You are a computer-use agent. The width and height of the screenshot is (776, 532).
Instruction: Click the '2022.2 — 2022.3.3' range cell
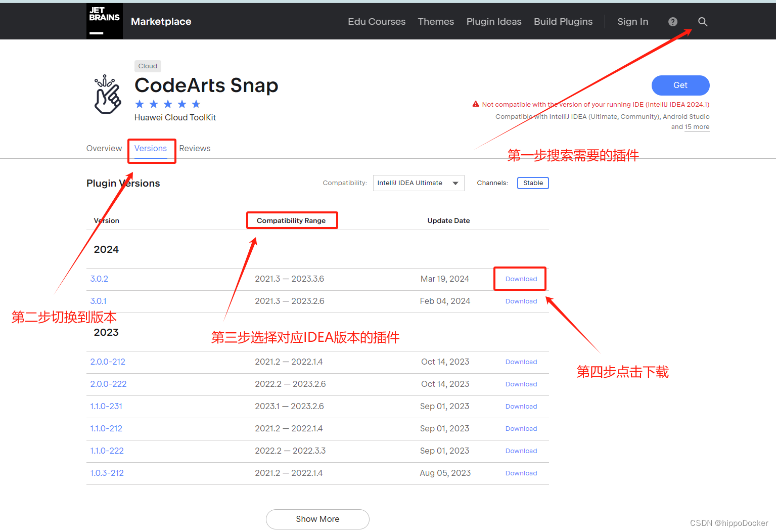(x=290, y=451)
